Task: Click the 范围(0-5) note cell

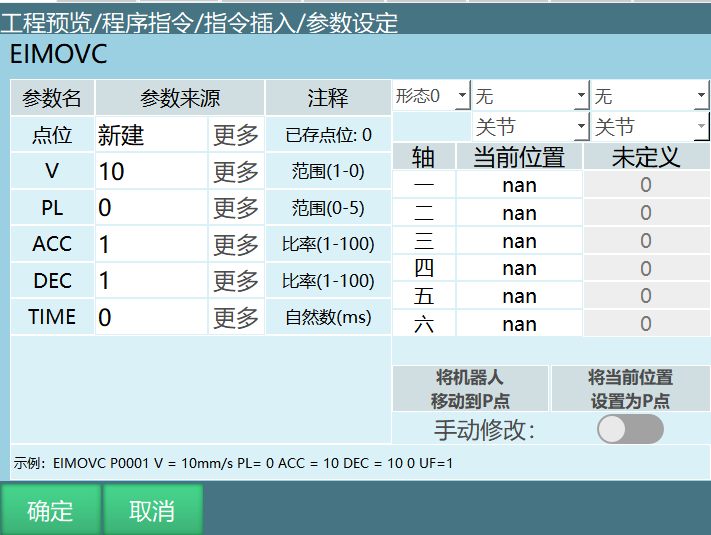Action: [x=328, y=208]
